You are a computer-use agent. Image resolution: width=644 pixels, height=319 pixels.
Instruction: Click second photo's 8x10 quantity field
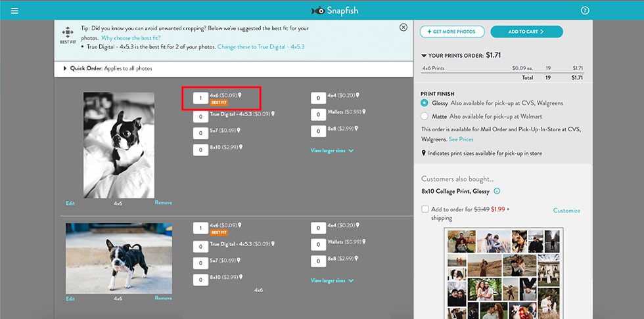pos(201,280)
